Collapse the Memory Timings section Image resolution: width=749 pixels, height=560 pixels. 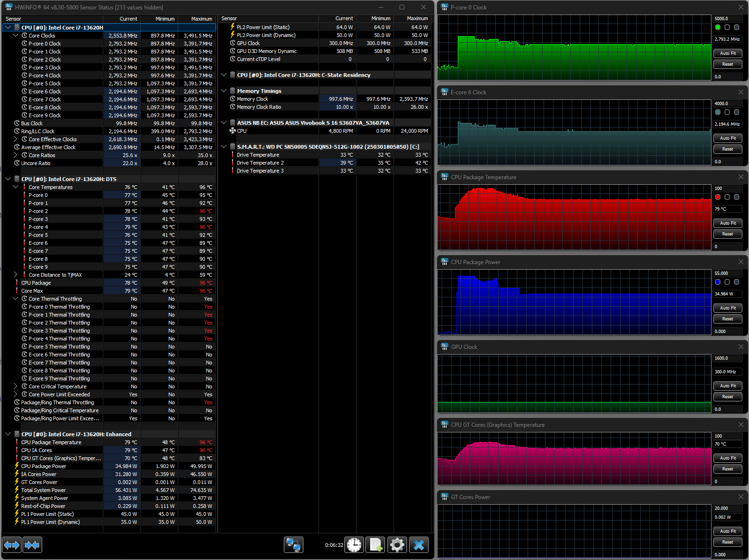pos(224,91)
